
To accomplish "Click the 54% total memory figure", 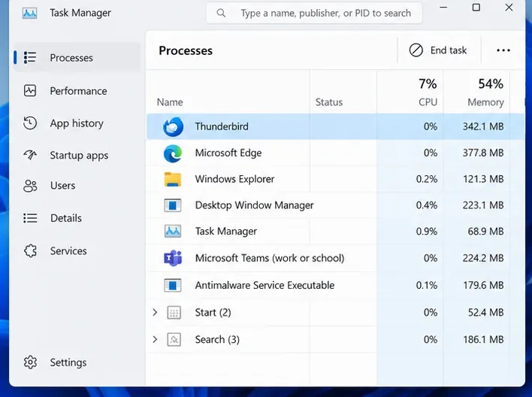I will pos(491,83).
